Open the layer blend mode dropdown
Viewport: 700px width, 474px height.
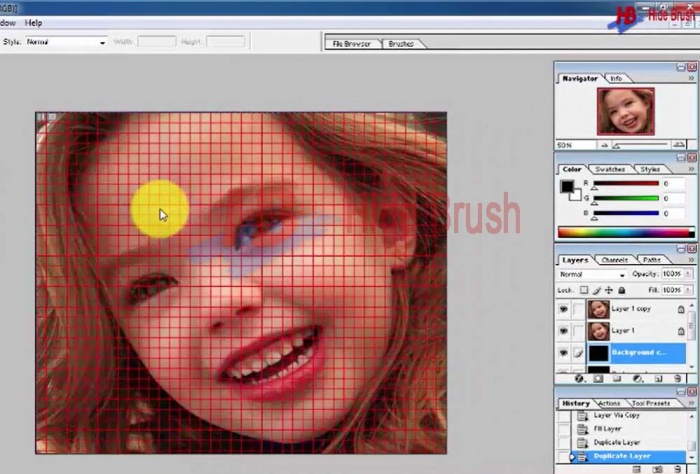coord(592,274)
